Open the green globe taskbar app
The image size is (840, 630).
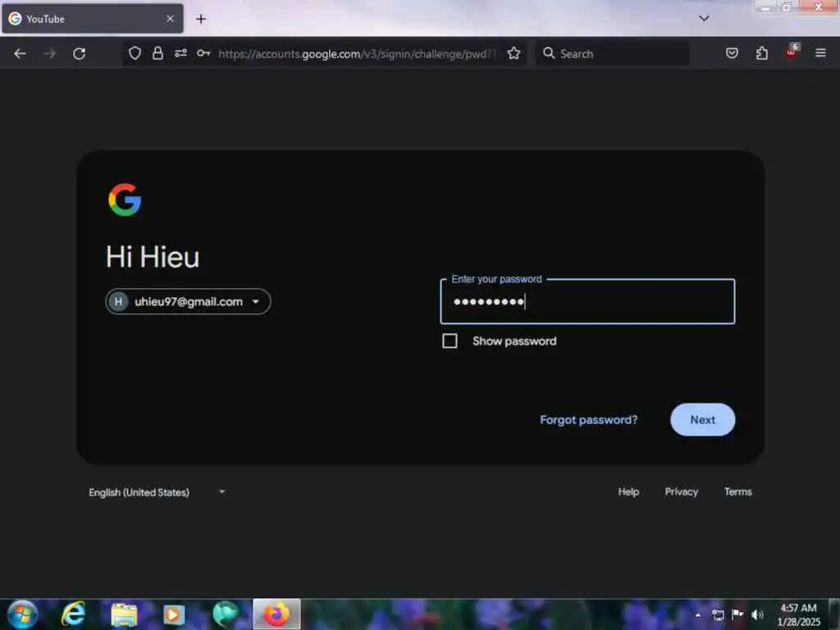click(x=225, y=614)
